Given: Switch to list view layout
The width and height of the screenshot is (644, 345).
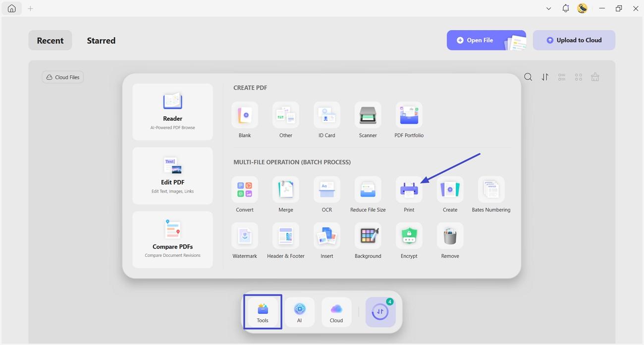Looking at the screenshot, I should coord(562,77).
